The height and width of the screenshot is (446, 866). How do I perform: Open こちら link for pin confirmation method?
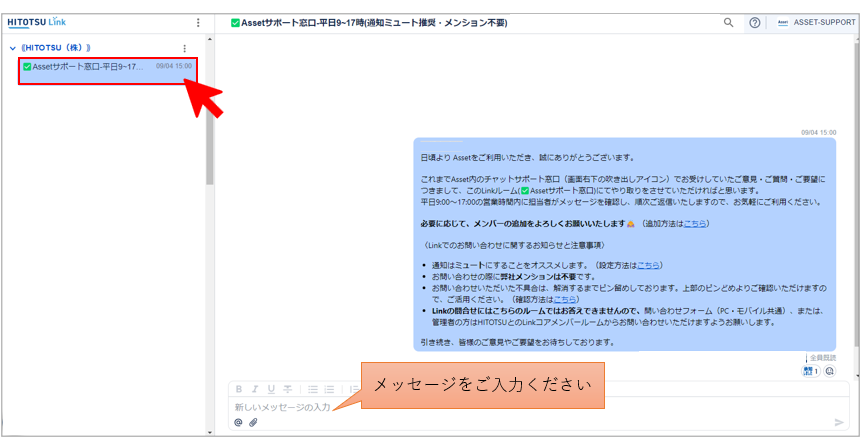[564, 299]
